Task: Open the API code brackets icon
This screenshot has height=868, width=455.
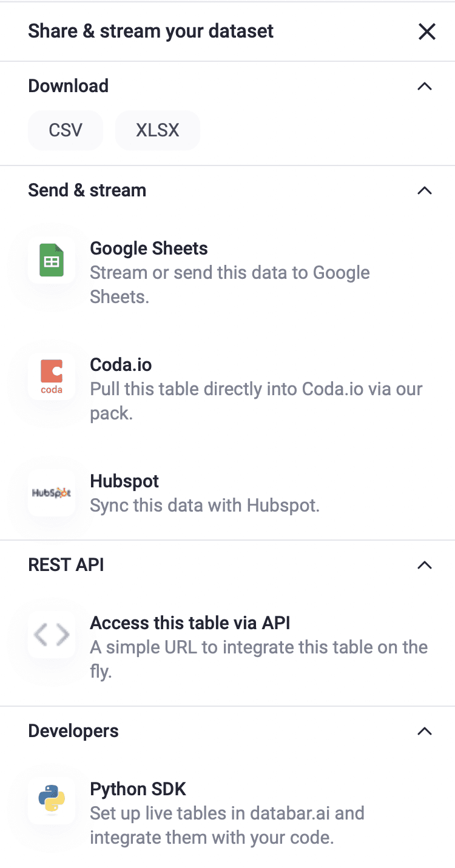Action: (52, 635)
